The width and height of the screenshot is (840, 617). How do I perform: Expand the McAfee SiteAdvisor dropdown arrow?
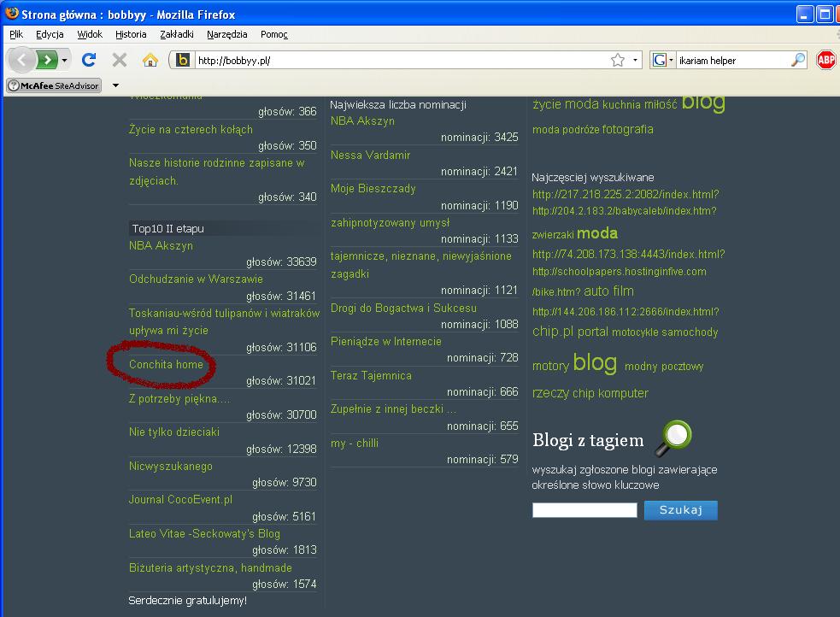coord(115,85)
